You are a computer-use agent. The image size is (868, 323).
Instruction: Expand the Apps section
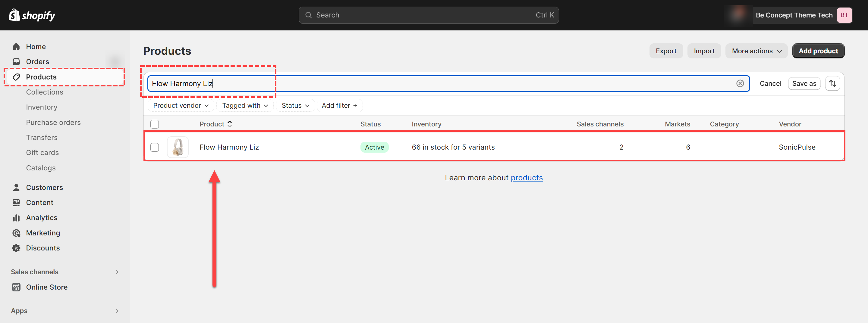click(117, 311)
